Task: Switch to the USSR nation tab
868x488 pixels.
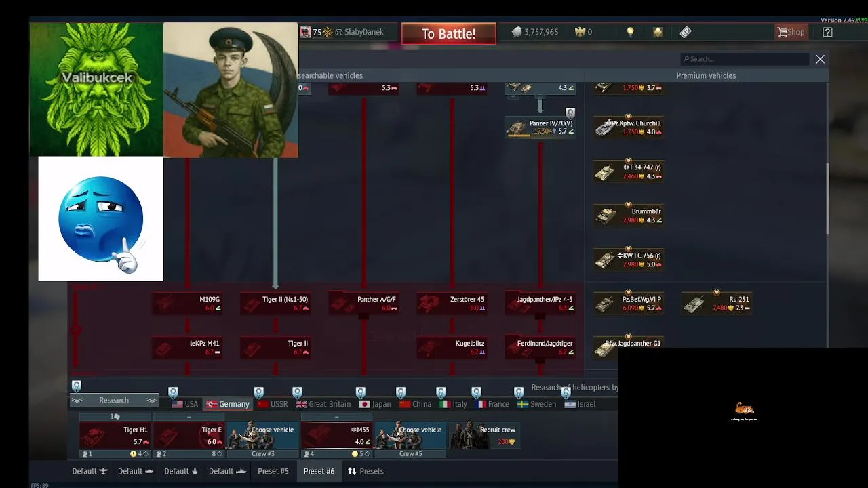Action: [273, 404]
